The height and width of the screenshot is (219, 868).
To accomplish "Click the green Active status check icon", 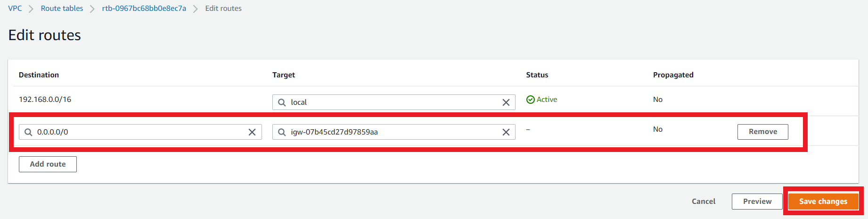I will tap(531, 100).
